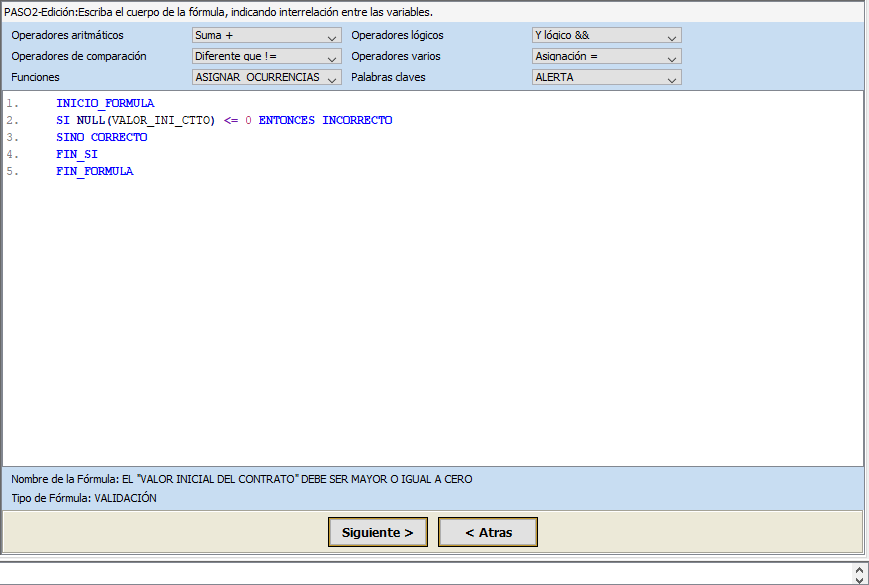Screen dimensions: 869x585
Task: Click the ENTONCES keyword in the formula
Action: tap(286, 120)
